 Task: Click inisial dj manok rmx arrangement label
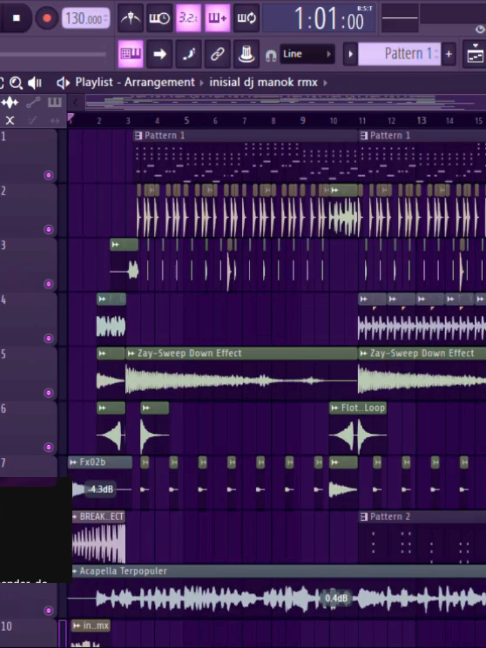click(x=263, y=82)
